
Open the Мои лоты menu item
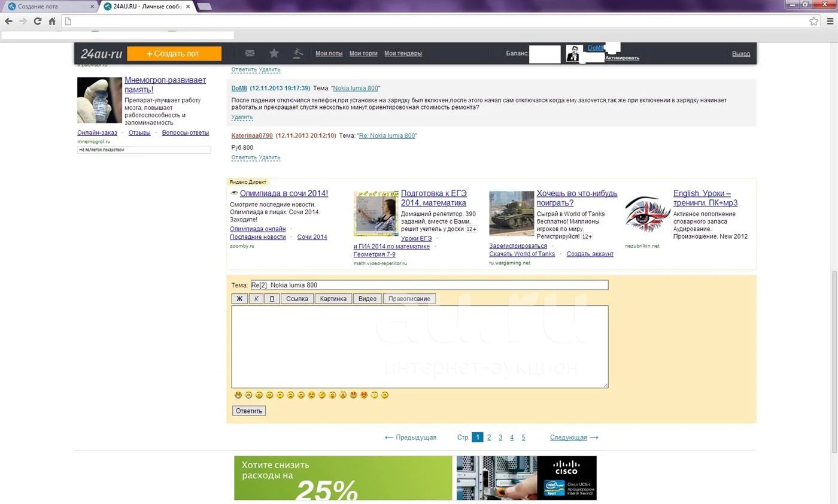click(329, 53)
